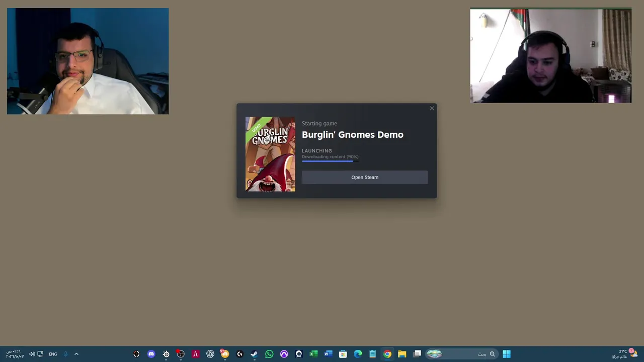The width and height of the screenshot is (644, 362).
Task: Open Task View on the taskbar
Action: tap(417, 354)
